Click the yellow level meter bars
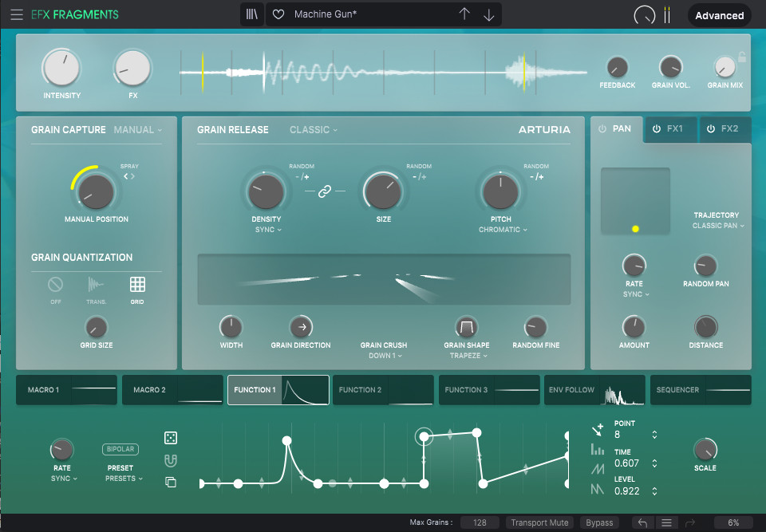The height and width of the screenshot is (532, 766). click(x=667, y=15)
